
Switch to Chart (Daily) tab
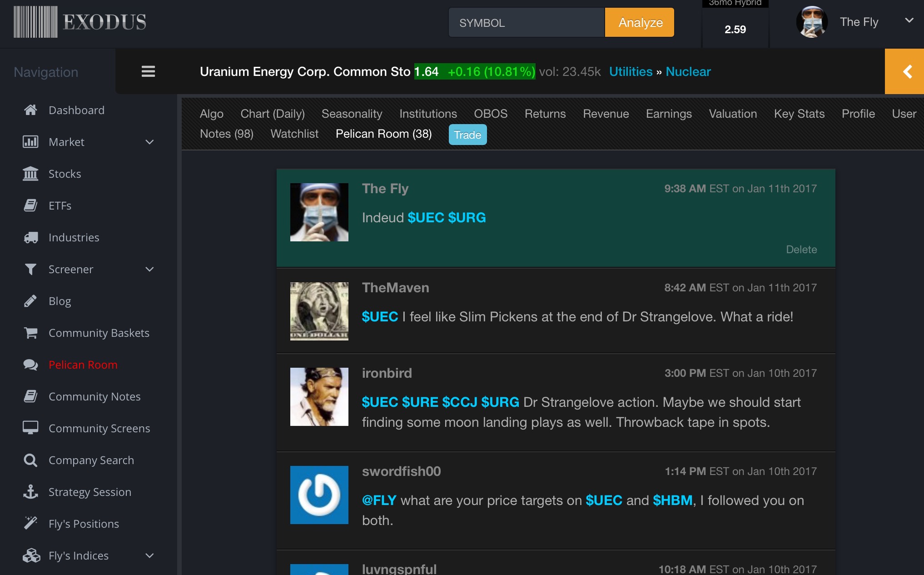pyautogui.click(x=273, y=114)
